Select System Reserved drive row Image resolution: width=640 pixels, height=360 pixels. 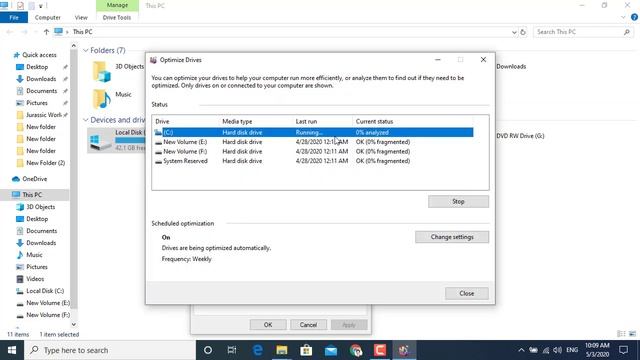point(313,161)
